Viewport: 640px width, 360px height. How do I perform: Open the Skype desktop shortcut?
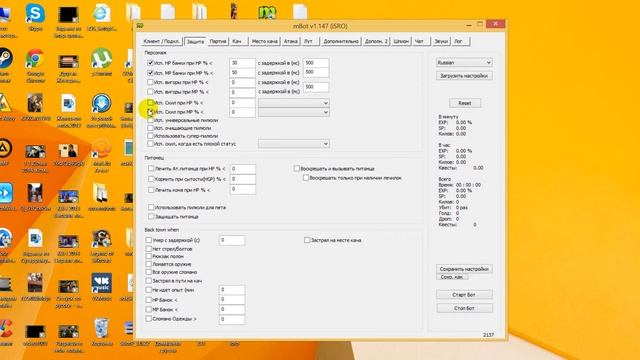pos(35,14)
